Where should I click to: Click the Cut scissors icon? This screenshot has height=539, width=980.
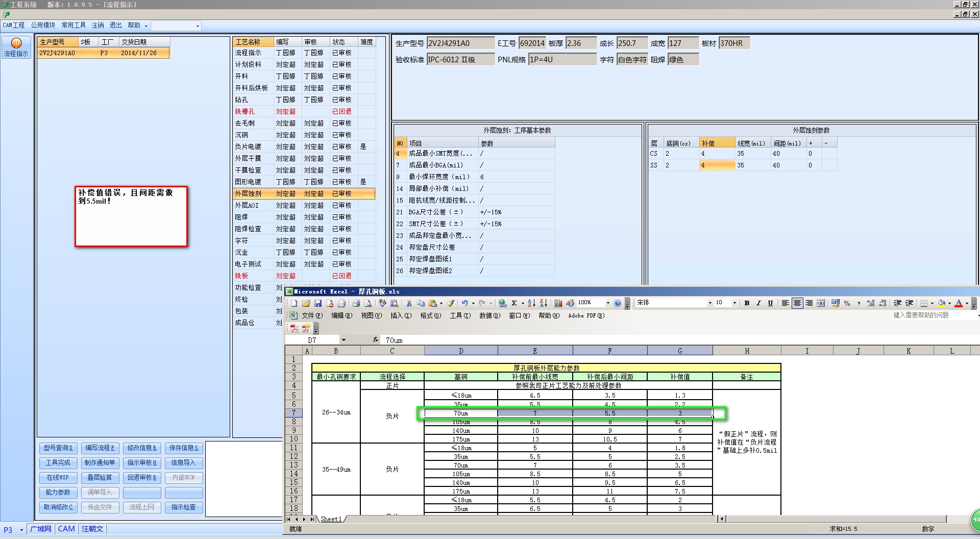[409, 303]
